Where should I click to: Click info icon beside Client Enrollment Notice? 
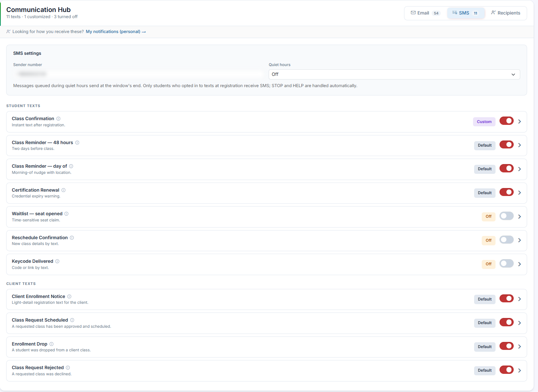coord(69,297)
